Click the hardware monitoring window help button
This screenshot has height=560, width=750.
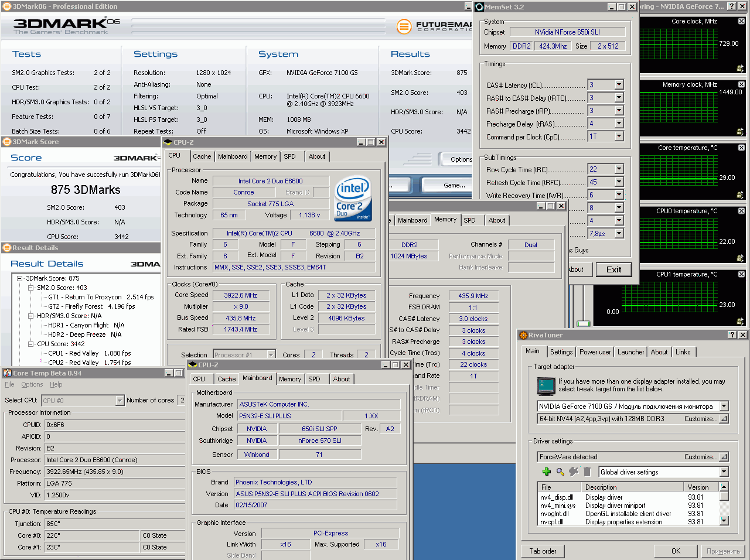point(732,6)
